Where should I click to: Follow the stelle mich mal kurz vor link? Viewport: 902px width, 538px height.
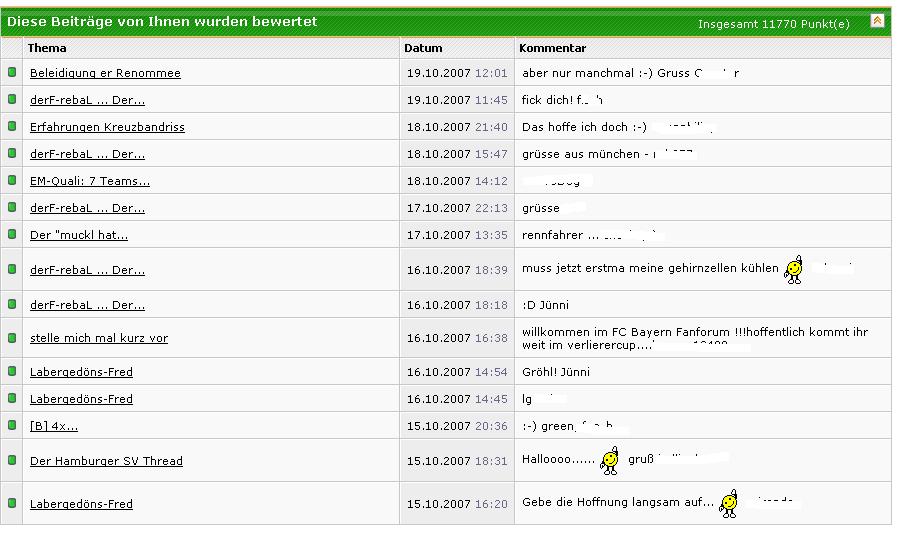pos(99,338)
